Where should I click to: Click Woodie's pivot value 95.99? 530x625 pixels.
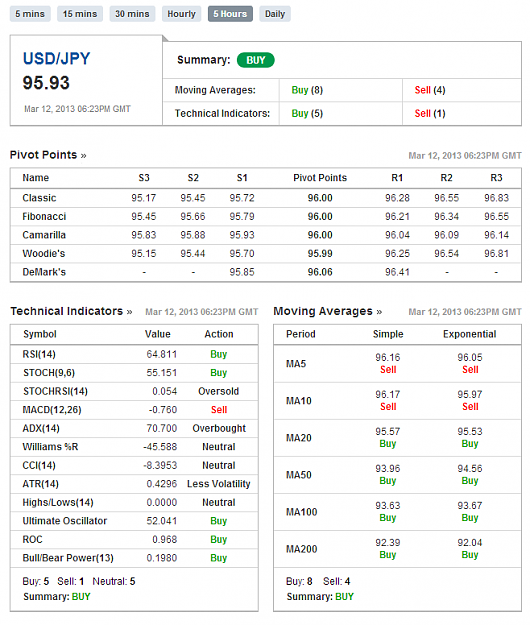(x=320, y=254)
